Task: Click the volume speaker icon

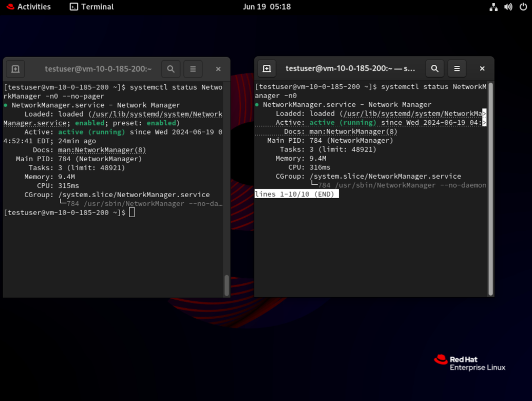Action: coord(508,7)
